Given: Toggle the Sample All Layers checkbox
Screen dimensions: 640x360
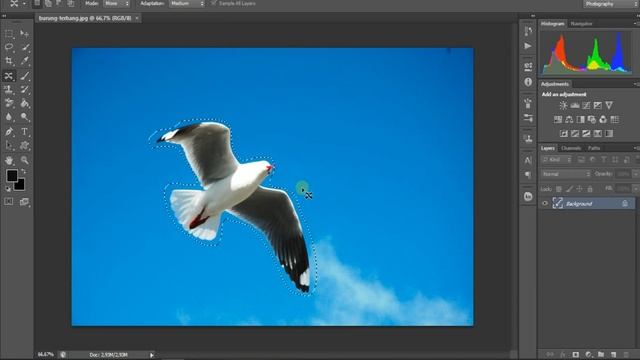Looking at the screenshot, I should pyautogui.click(x=213, y=3).
